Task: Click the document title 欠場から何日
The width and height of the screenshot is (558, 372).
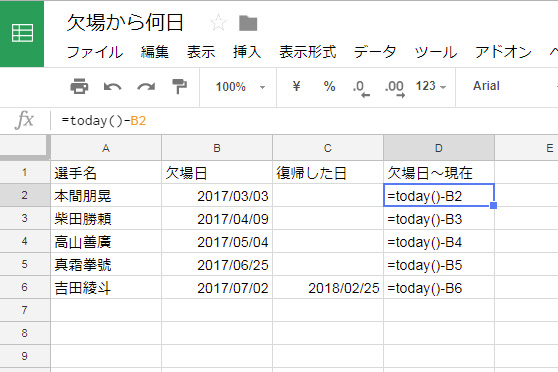Action: tap(125, 23)
